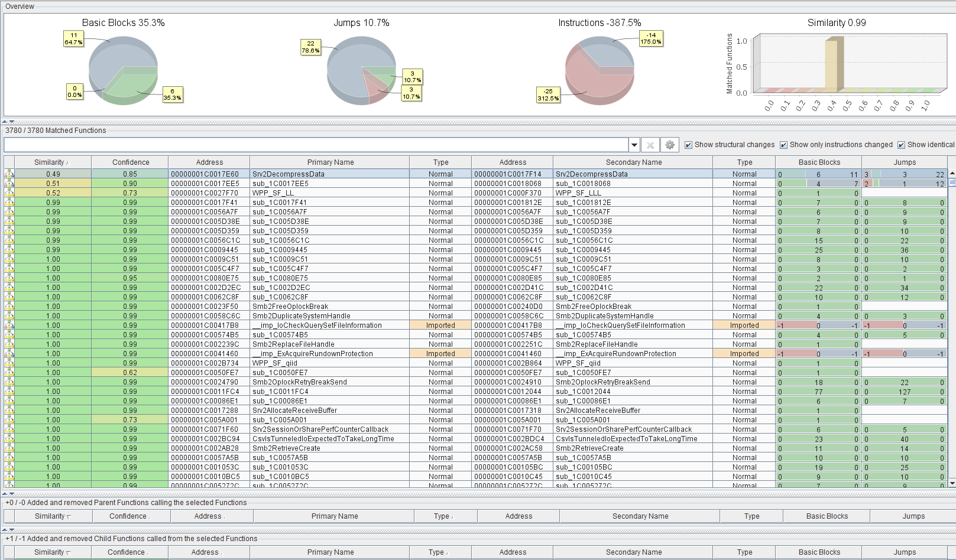The image size is (956, 560).
Task: Click Matched Functions scrollbar thumb
Action: [952, 183]
